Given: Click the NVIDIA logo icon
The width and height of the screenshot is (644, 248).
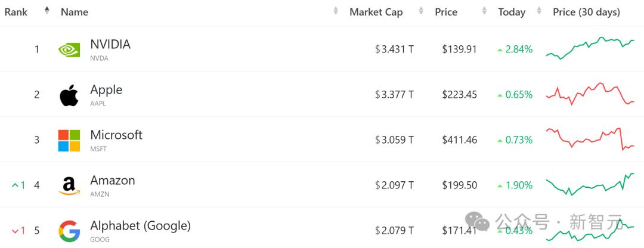Looking at the screenshot, I should [x=69, y=49].
